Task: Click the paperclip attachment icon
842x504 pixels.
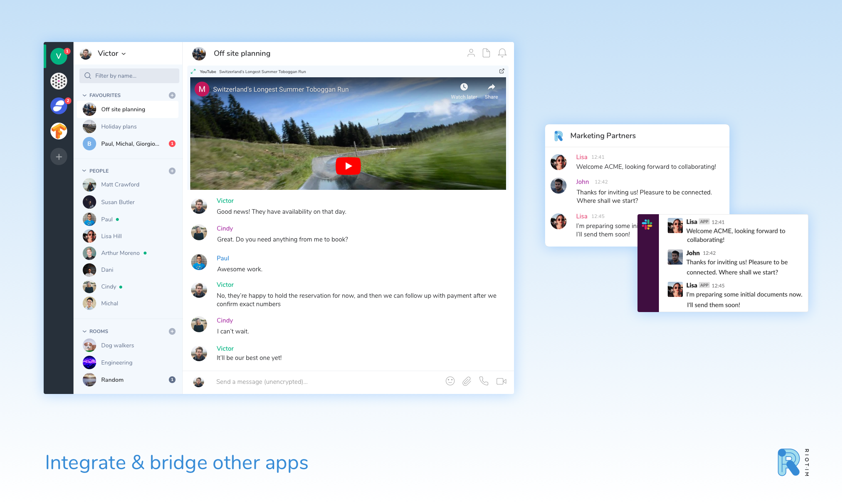Action: pyautogui.click(x=467, y=381)
